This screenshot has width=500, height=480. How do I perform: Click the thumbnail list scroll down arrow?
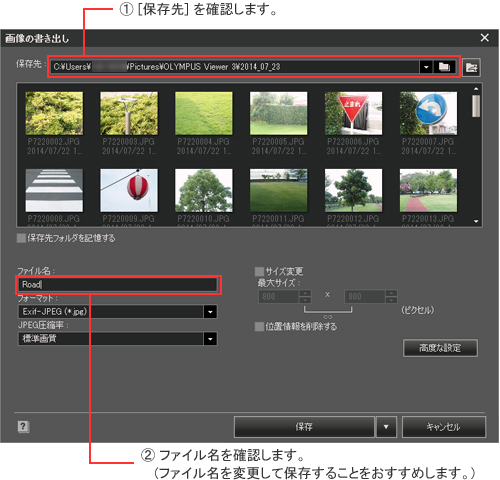476,221
